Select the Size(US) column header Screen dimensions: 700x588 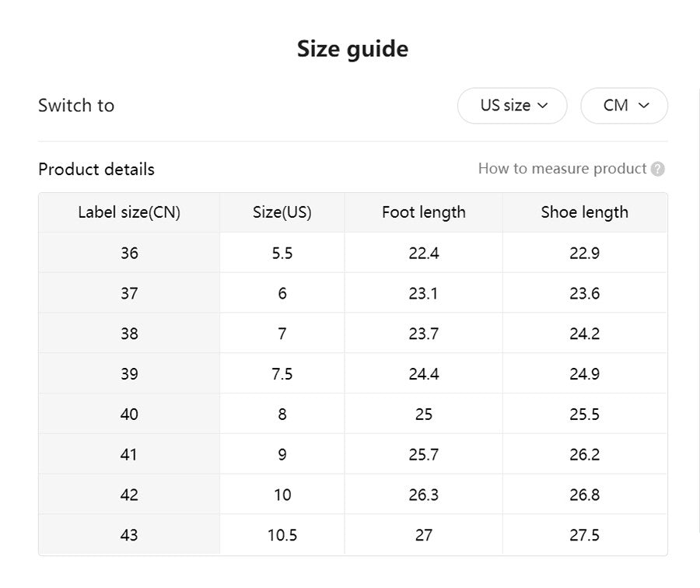(282, 212)
